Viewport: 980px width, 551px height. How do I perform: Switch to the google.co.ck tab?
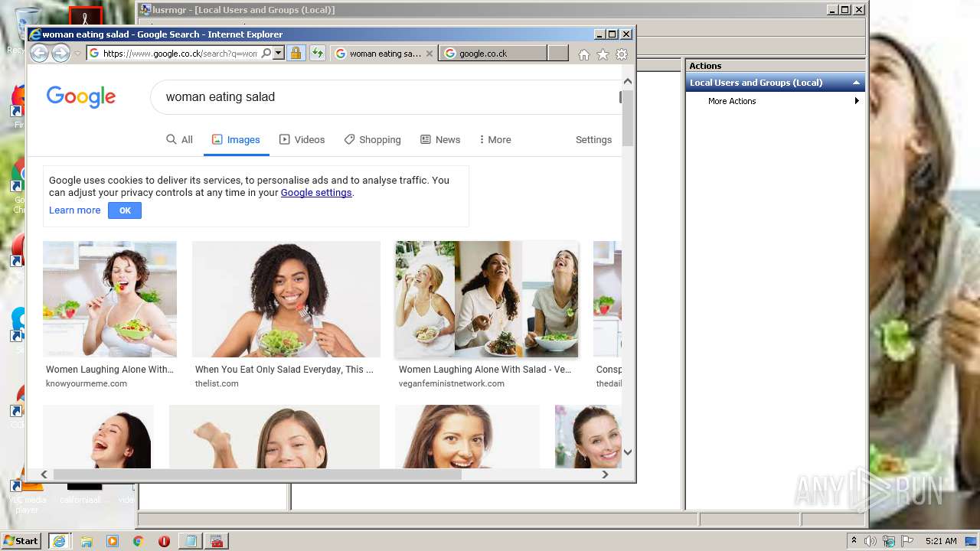pyautogui.click(x=492, y=54)
